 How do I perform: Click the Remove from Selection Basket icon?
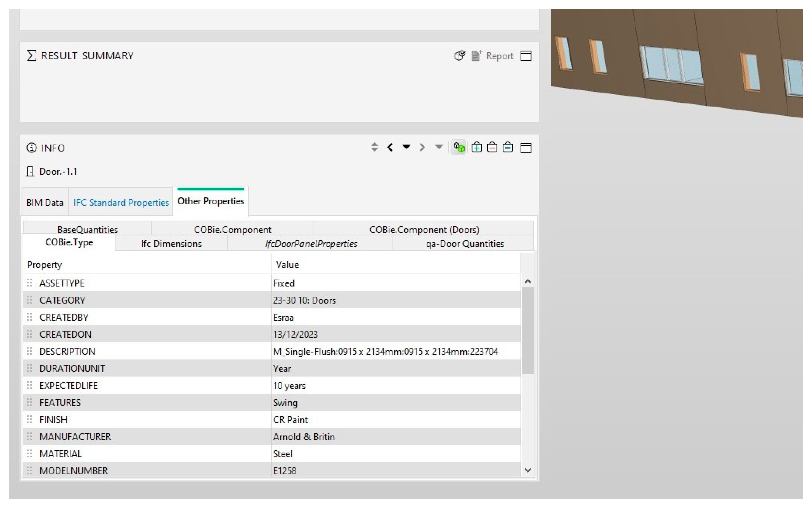[492, 147]
